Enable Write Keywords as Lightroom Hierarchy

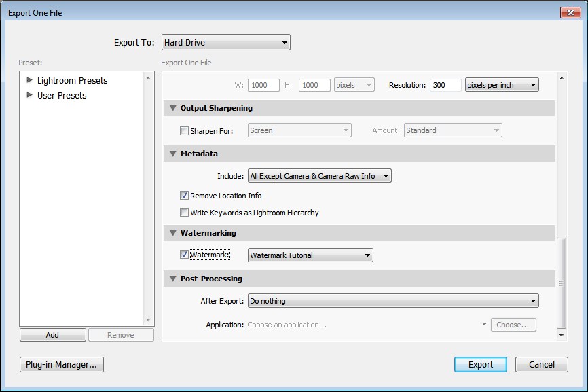pyautogui.click(x=184, y=213)
